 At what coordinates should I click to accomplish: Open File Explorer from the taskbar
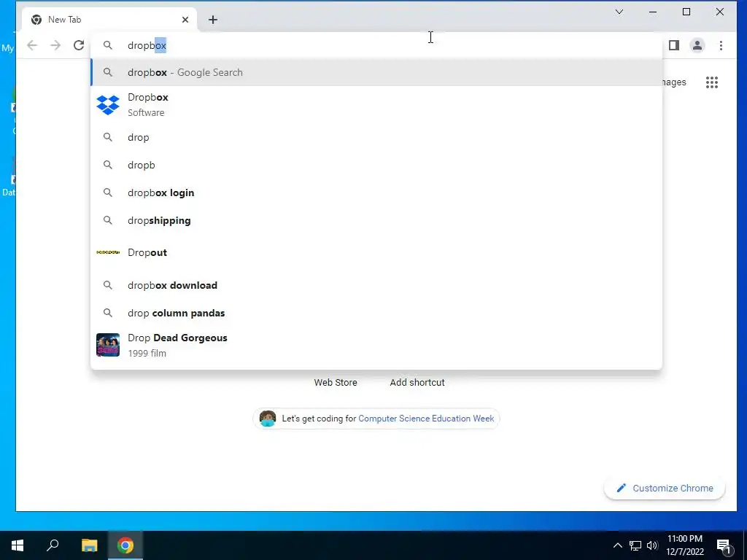point(89,545)
